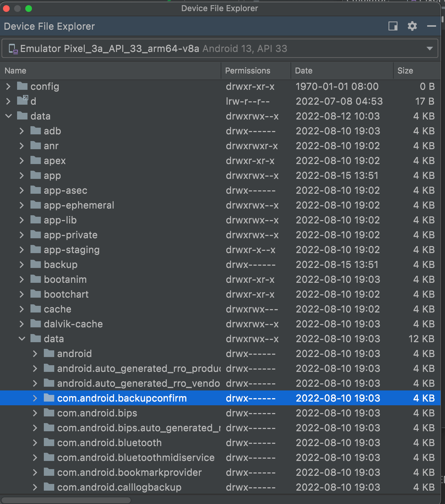
Task: Open the settings gear menu
Action: 412,26
